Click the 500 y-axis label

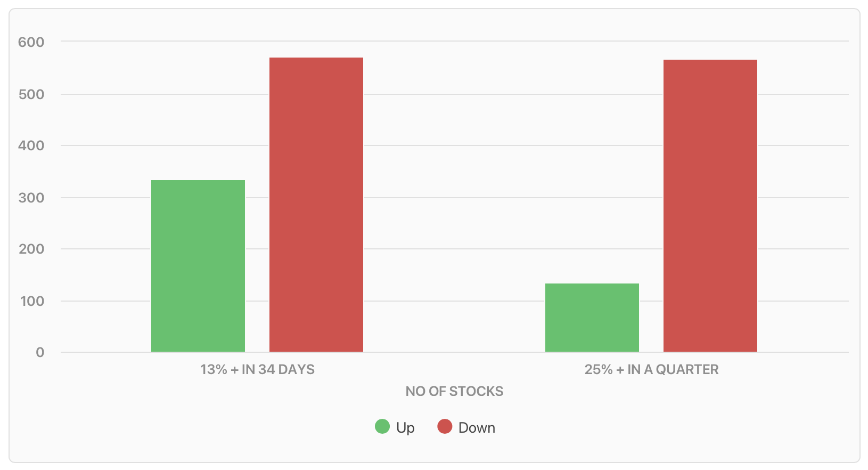click(31, 94)
